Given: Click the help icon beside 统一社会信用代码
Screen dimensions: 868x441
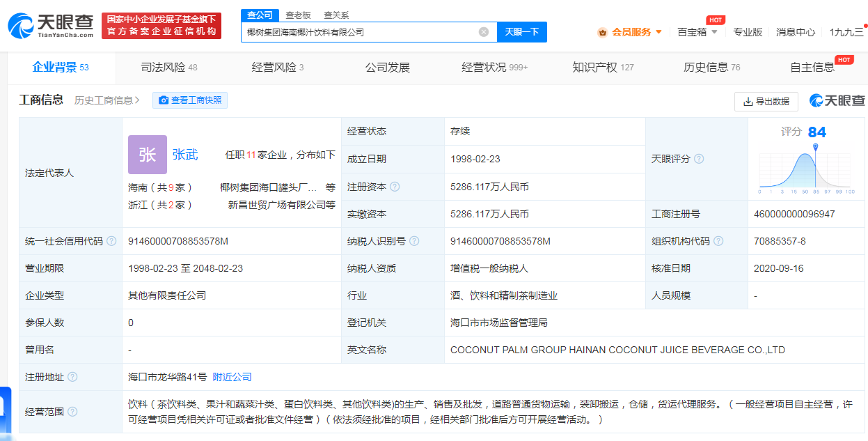Looking at the screenshot, I should 112,240.
